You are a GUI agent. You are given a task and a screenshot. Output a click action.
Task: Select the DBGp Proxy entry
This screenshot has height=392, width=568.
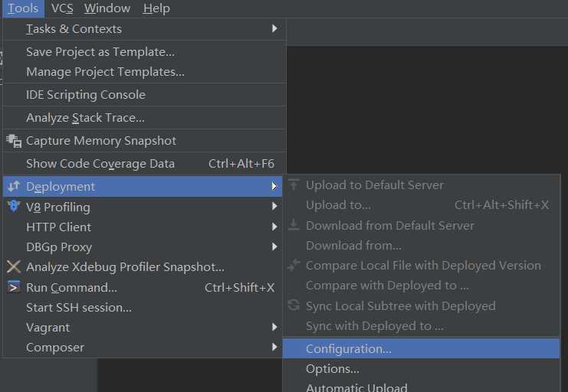[x=59, y=247]
